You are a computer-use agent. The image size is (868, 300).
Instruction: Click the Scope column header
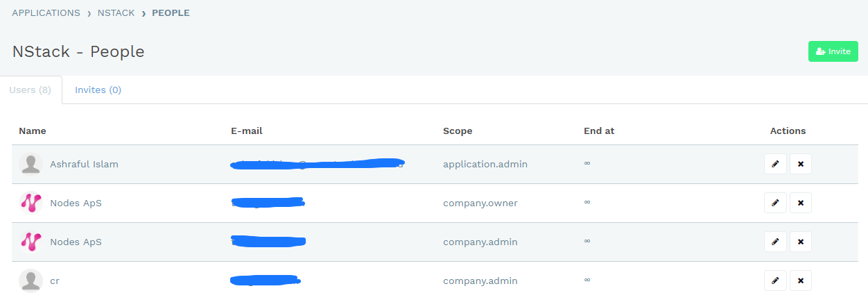458,131
